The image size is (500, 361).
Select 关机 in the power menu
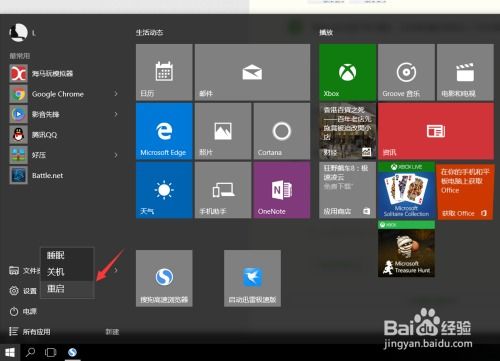click(x=67, y=272)
